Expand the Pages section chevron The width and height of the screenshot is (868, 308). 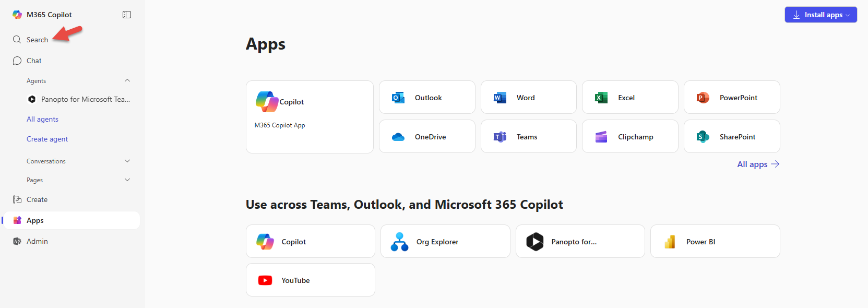pos(127,180)
